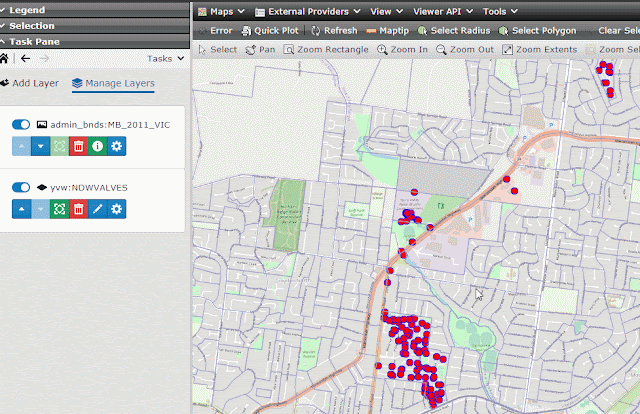Click Zoom In tool
The width and height of the screenshot is (640, 414).
pos(402,50)
